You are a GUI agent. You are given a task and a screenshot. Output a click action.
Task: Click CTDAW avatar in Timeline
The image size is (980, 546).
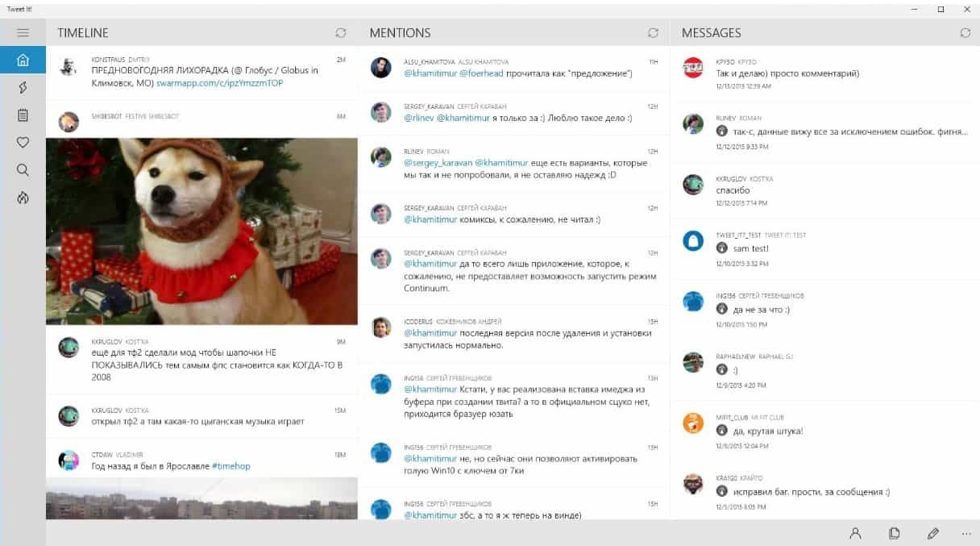tap(69, 460)
